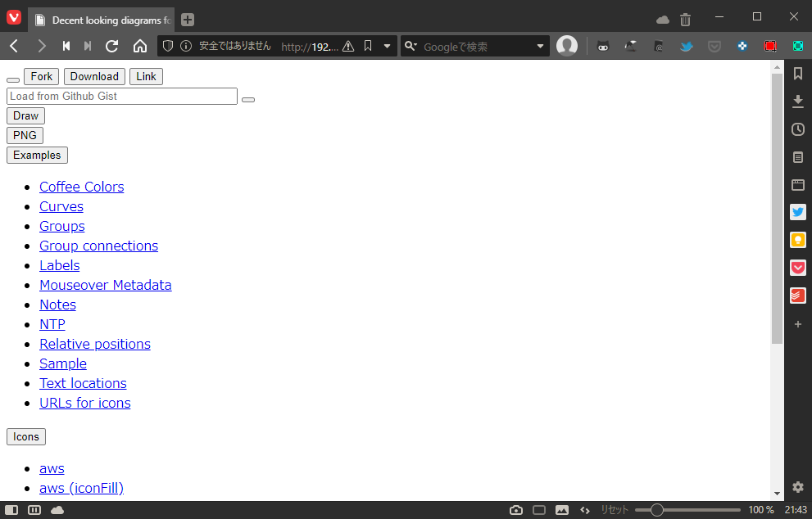Click the red square extension icon
This screenshot has height=519, width=812.
click(x=770, y=47)
